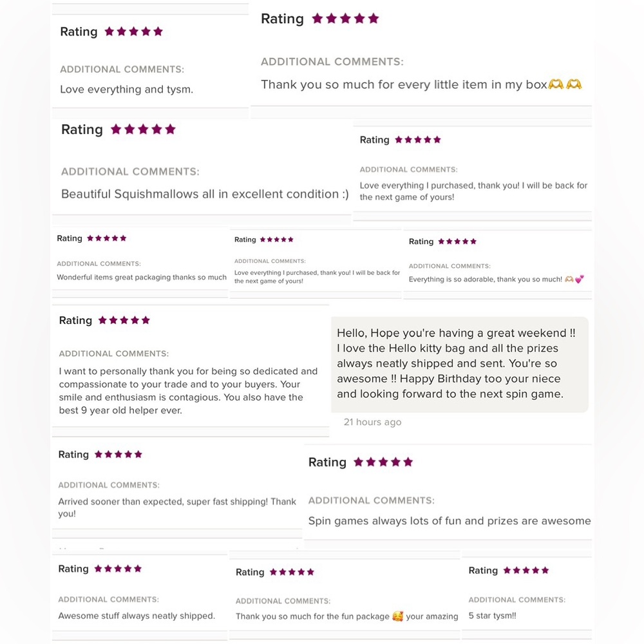
Task: Click the sparkling heart emoji after "thank you so much!"
Action: coord(579,279)
